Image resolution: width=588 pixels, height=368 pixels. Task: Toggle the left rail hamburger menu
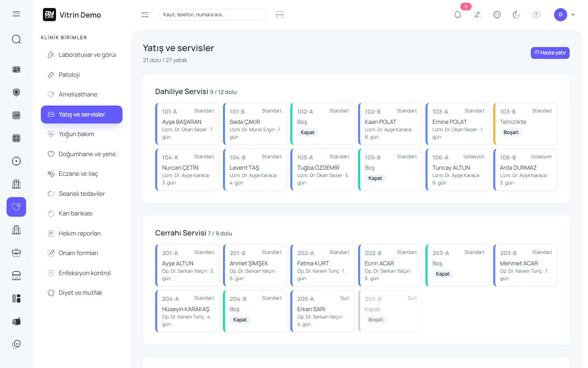(16, 14)
